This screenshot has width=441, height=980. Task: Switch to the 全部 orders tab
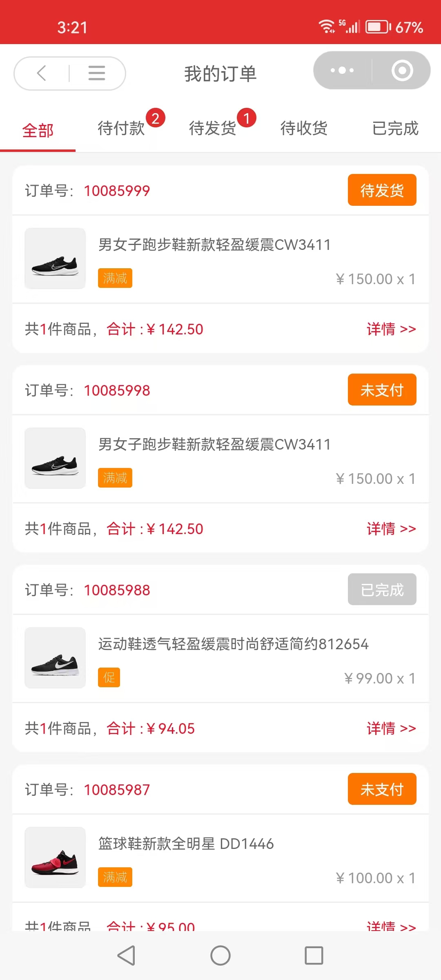click(x=38, y=131)
